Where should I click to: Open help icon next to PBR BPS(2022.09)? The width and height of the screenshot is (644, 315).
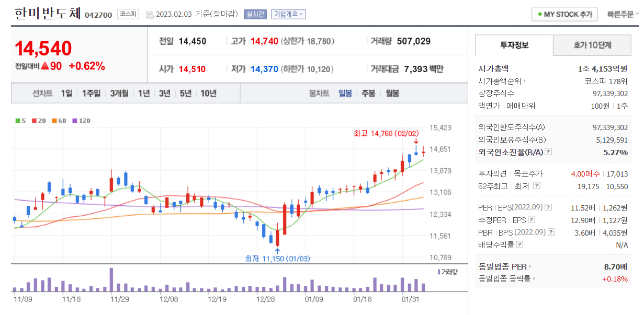551,232
